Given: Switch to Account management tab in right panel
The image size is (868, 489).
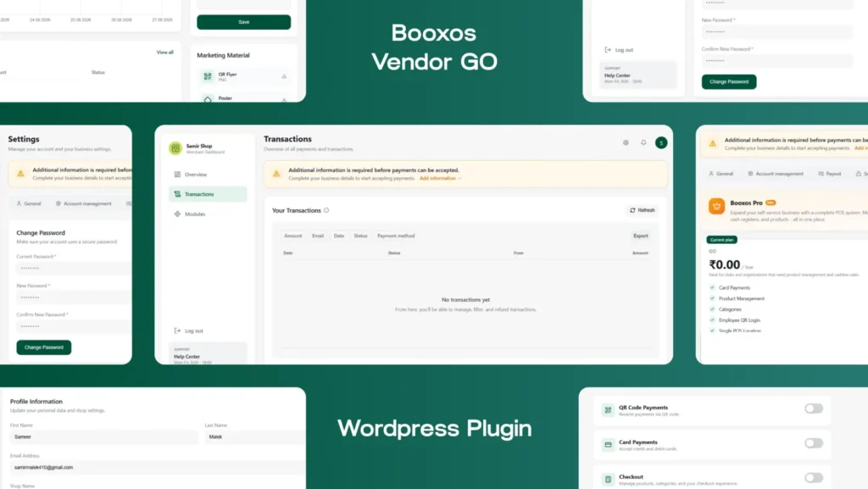Looking at the screenshot, I should pyautogui.click(x=776, y=174).
